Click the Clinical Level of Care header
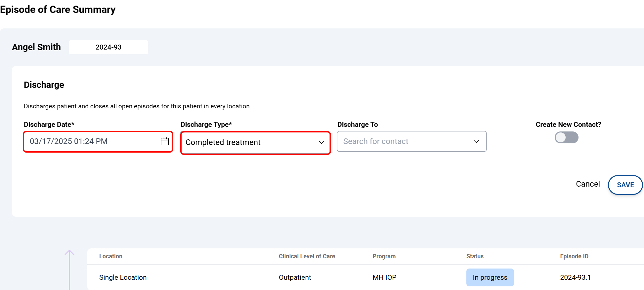Image resolution: width=644 pixels, height=290 pixels. coord(307,256)
